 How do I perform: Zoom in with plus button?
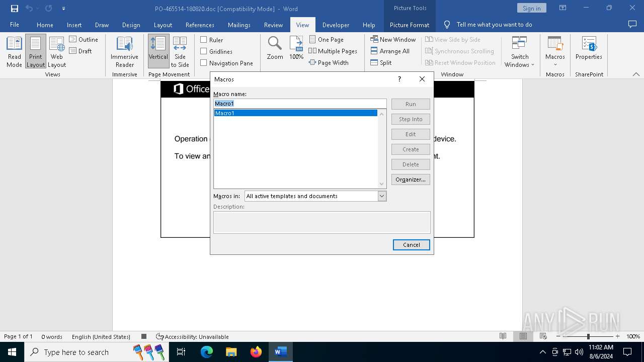click(x=617, y=336)
